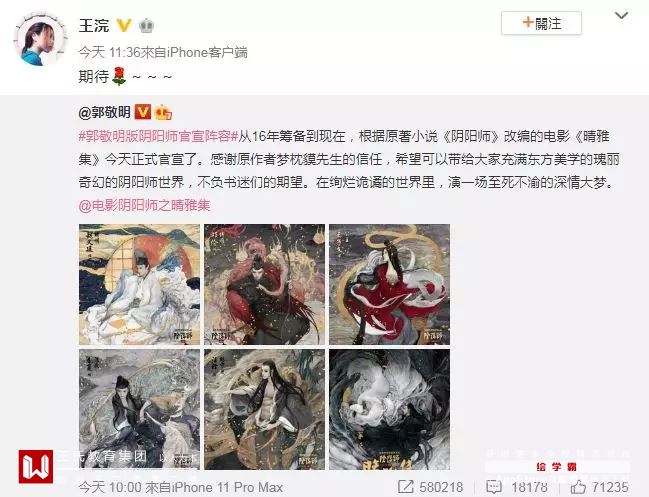This screenshot has width=649, height=497.
Task: Open the 王浣 username link
Action: pyautogui.click(x=94, y=26)
